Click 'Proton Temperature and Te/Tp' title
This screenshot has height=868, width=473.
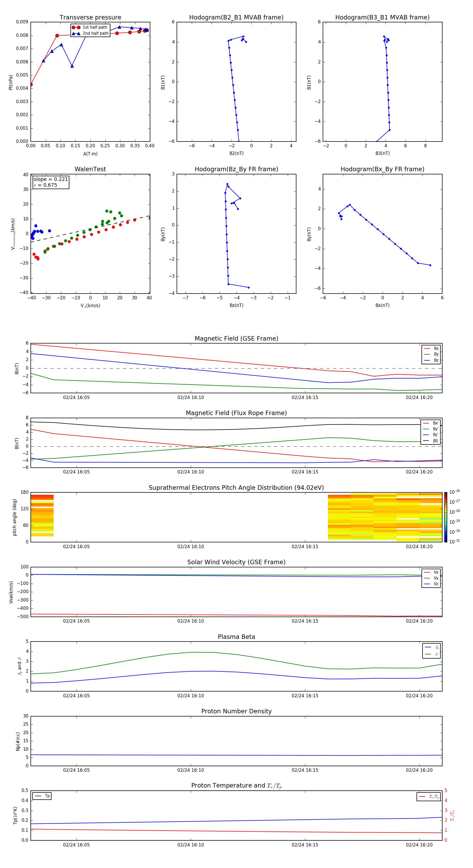coord(236,786)
